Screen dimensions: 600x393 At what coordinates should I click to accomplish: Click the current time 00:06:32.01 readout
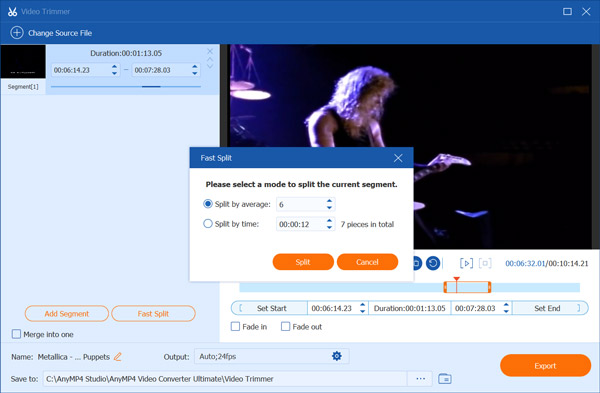525,263
